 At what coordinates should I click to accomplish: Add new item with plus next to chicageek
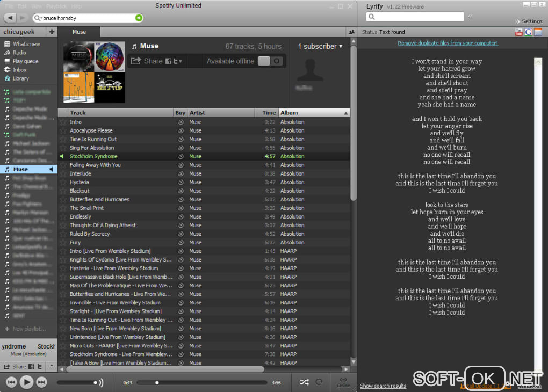(x=52, y=32)
